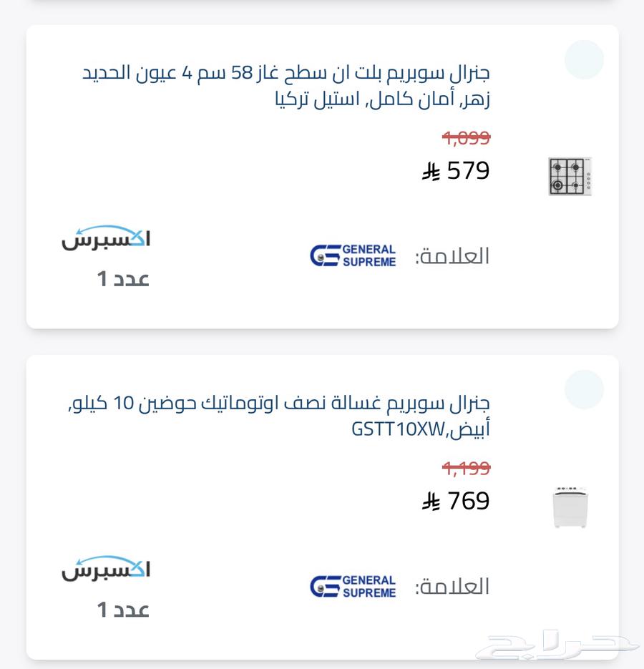Click the crossed-out 1,099 original price
The image size is (644, 669).
point(466,138)
